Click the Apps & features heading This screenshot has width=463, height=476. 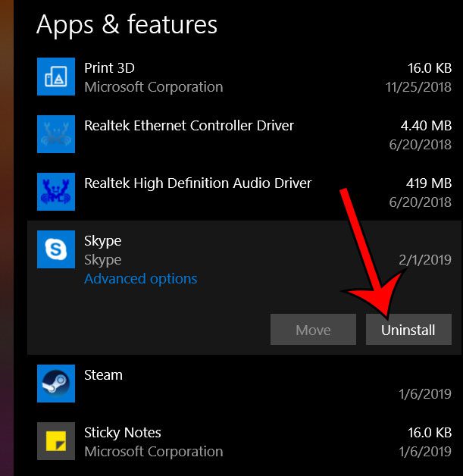tap(127, 24)
